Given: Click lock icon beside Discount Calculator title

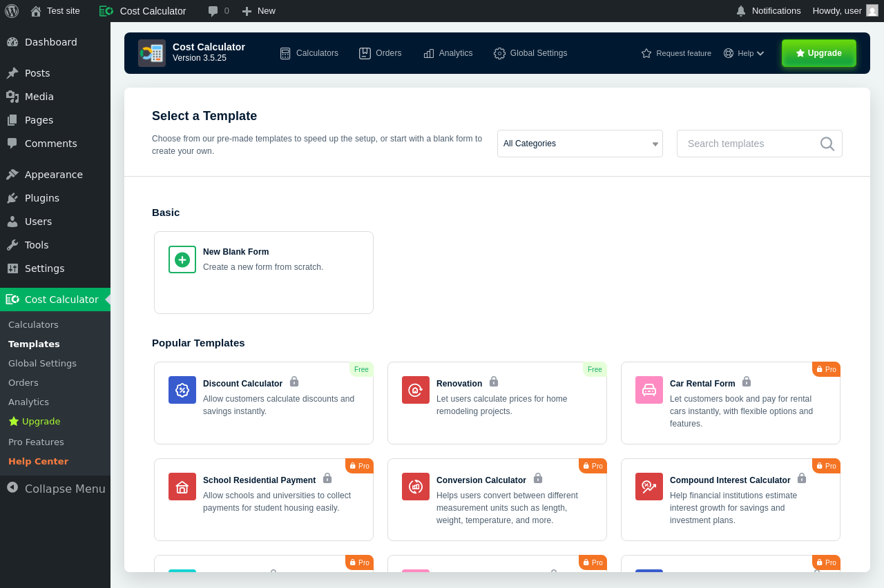Looking at the screenshot, I should [x=294, y=382].
